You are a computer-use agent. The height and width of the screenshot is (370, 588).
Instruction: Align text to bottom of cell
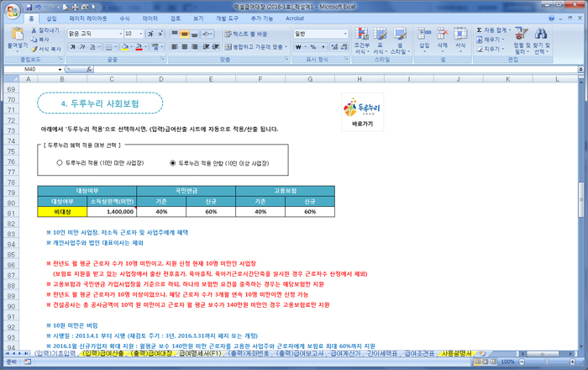[194, 34]
